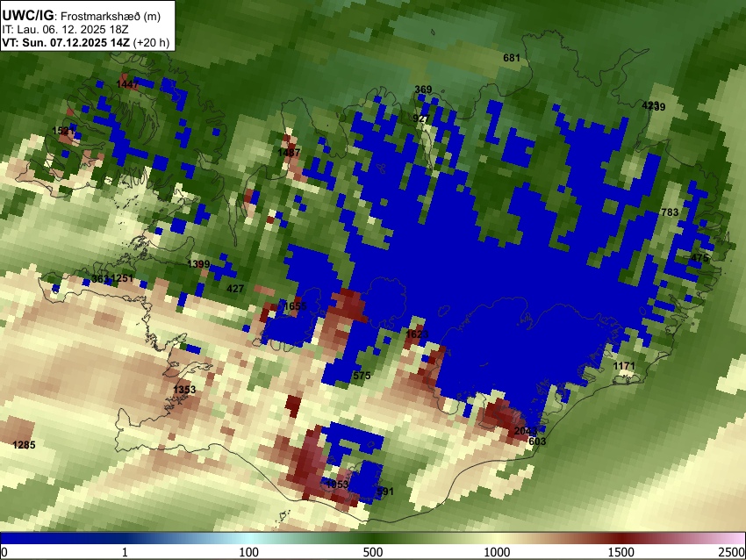Click the 927 value label
746x560 pixels.
click(421, 118)
